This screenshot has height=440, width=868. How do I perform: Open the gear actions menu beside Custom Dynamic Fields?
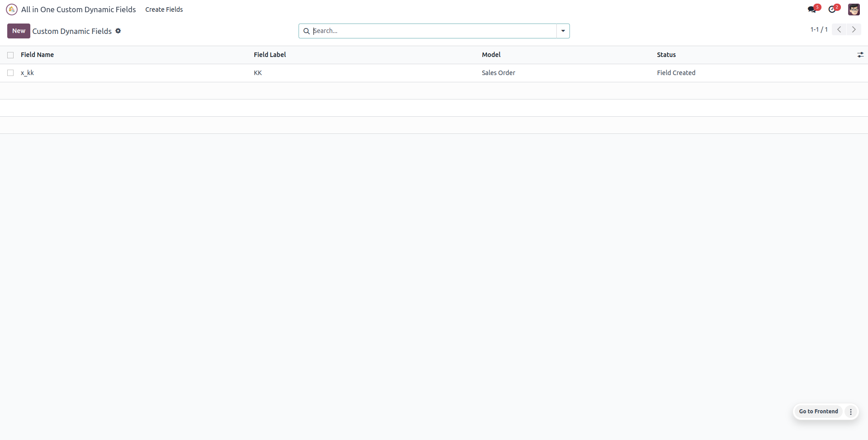click(118, 31)
